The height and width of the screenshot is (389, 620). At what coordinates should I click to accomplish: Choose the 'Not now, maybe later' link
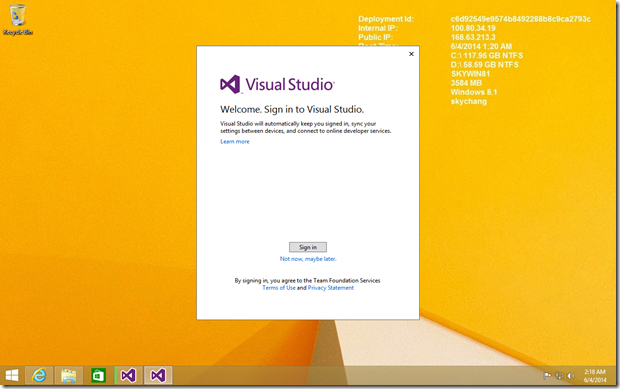308,259
